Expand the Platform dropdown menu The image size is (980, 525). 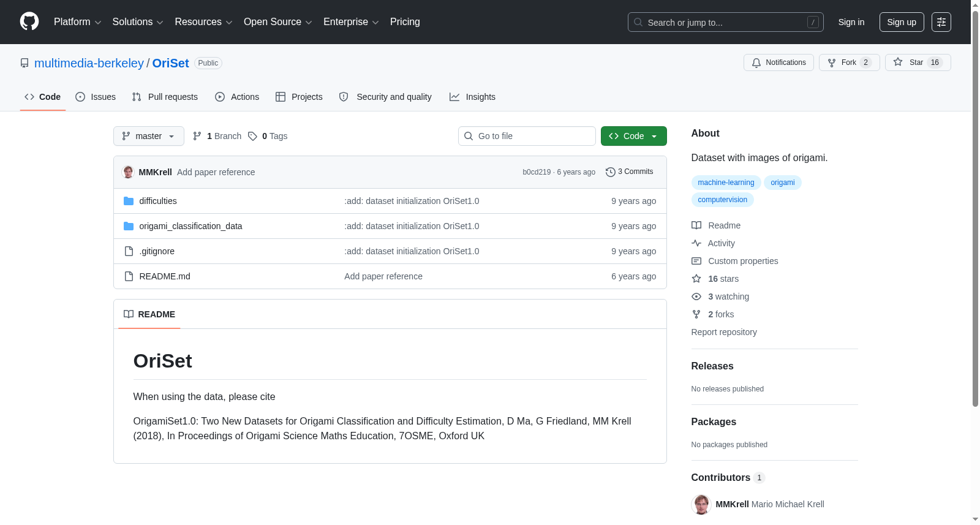coord(77,22)
